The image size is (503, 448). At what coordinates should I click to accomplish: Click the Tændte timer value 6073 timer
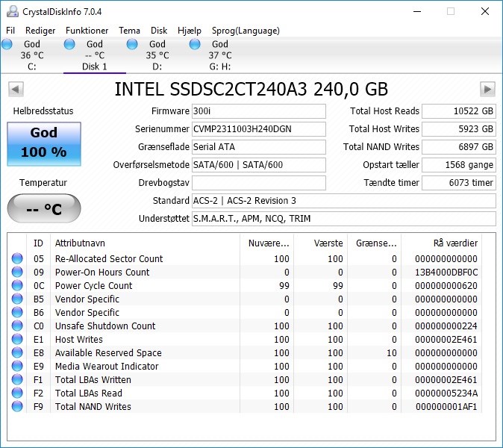click(x=459, y=183)
